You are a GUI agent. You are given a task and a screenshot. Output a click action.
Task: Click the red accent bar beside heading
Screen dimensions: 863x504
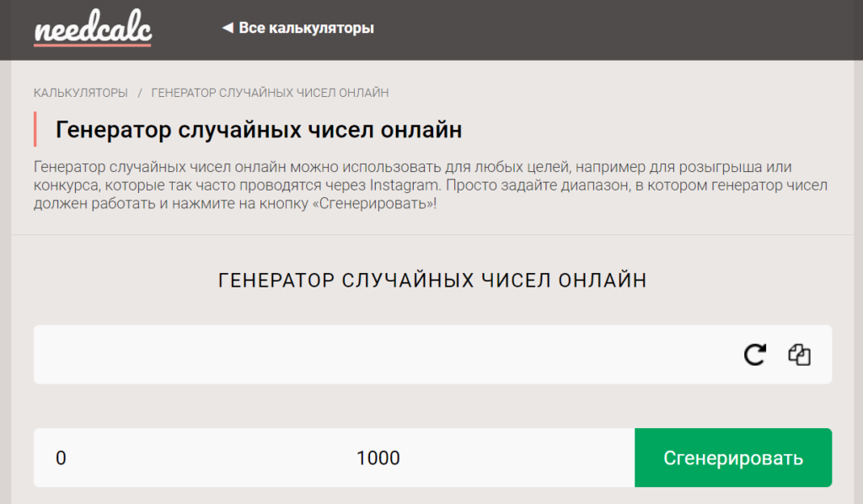pyautogui.click(x=35, y=130)
